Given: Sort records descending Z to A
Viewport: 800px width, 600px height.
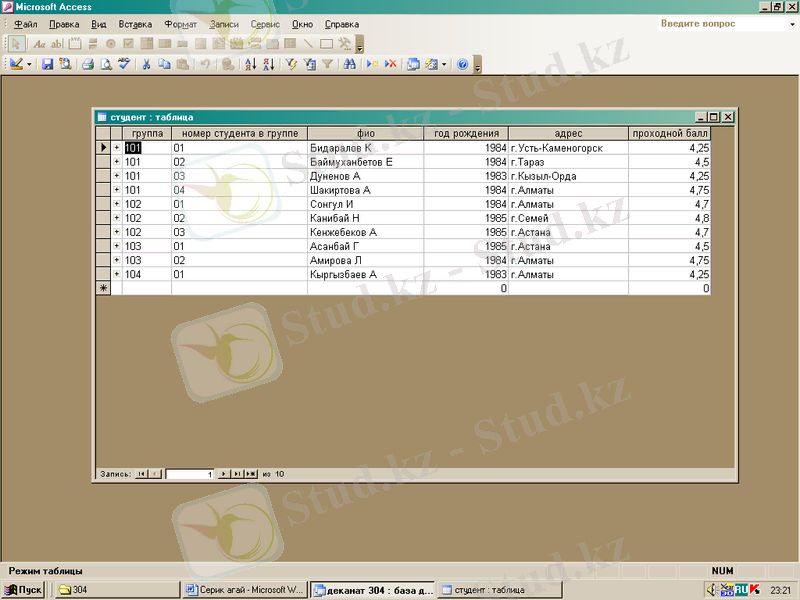Looking at the screenshot, I should coord(268,64).
